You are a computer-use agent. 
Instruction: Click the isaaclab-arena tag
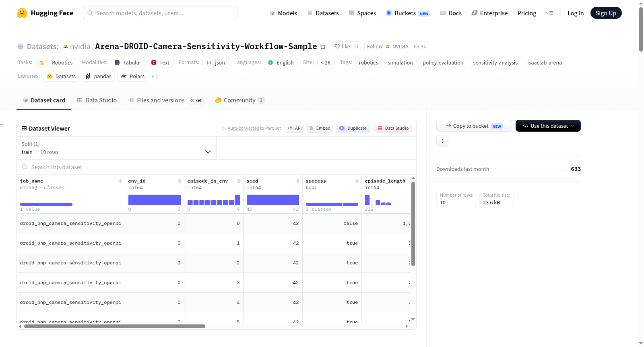coord(544,62)
